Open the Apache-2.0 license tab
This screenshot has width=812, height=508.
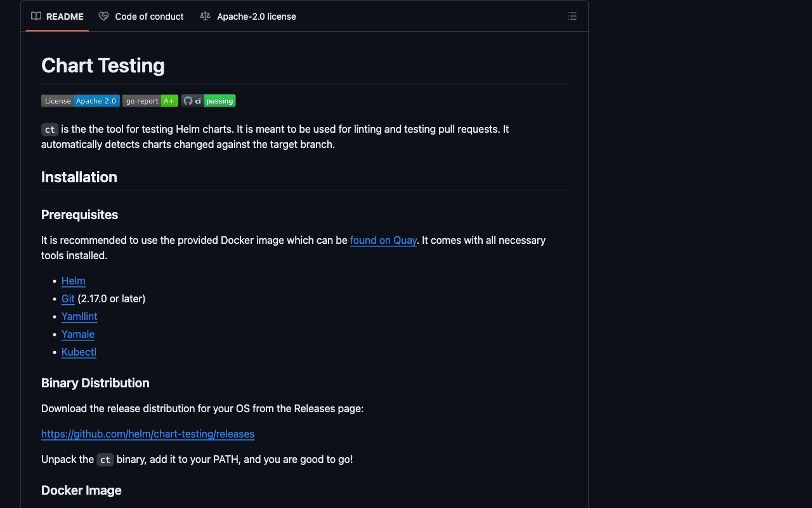click(x=248, y=17)
